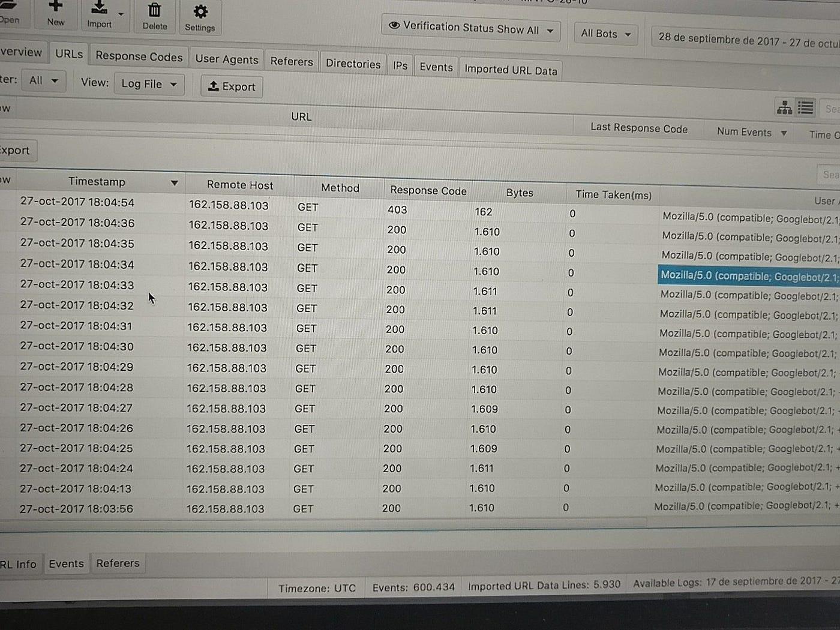Click the New plus icon

[55, 7]
